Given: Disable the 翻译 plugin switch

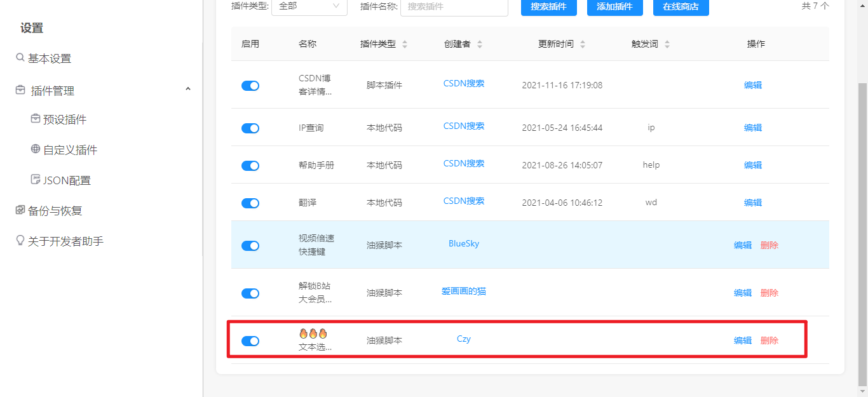Looking at the screenshot, I should (x=250, y=203).
